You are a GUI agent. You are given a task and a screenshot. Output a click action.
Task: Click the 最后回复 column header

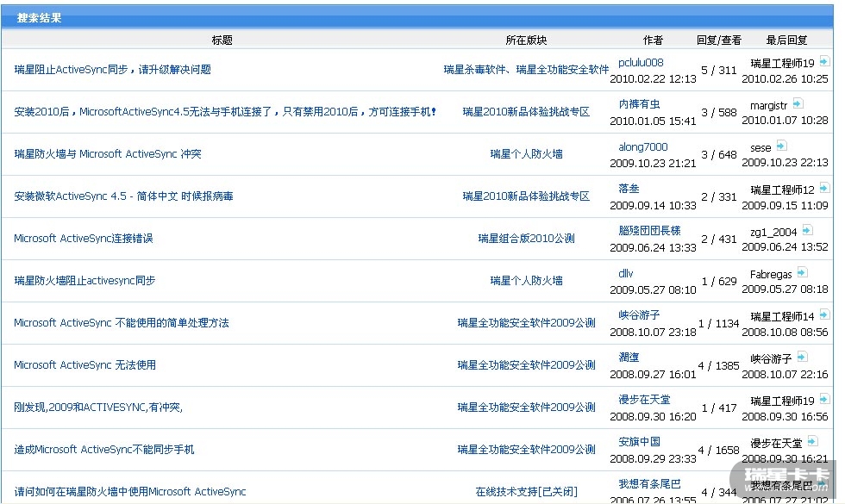click(786, 40)
